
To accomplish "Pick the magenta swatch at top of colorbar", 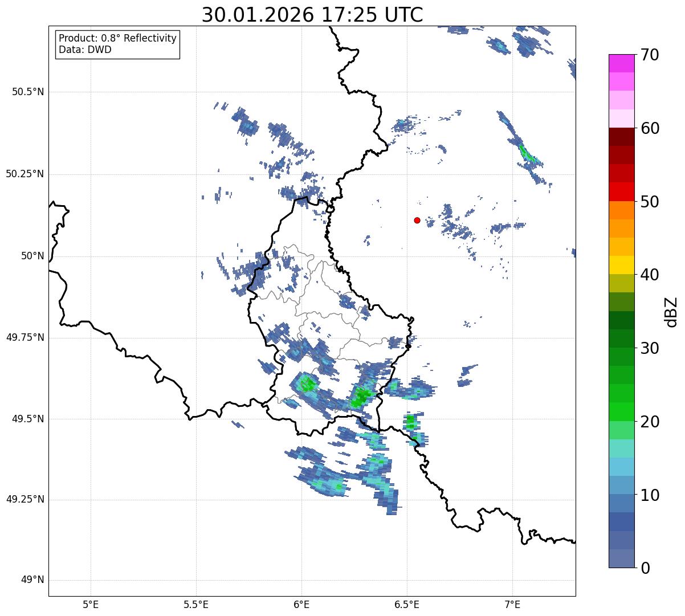I will 621,63.
